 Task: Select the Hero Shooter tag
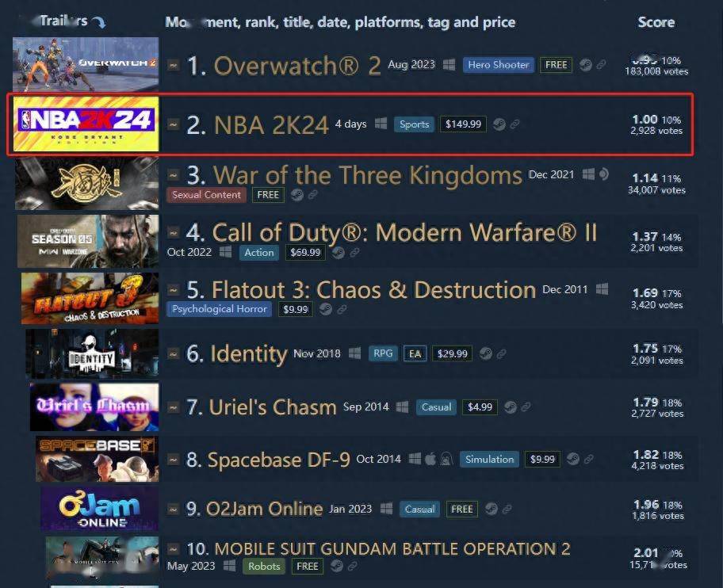(x=499, y=65)
